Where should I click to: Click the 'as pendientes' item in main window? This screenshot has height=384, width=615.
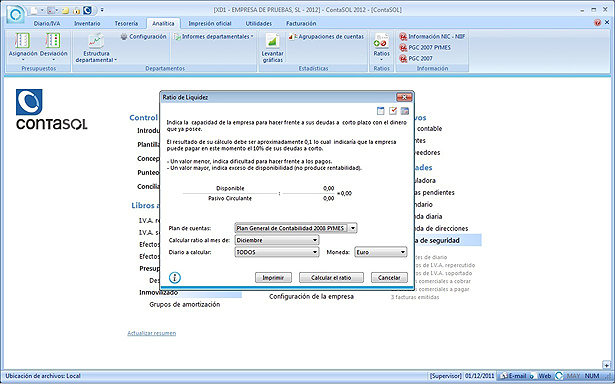coord(435,193)
